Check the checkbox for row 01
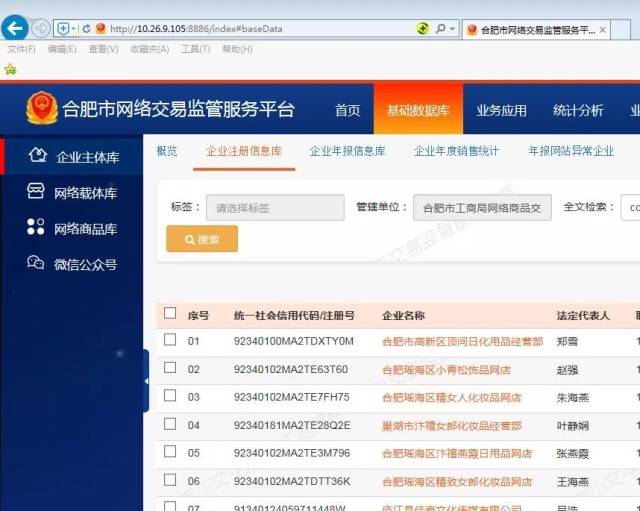Screen dimensions: 640x511 (170, 340)
